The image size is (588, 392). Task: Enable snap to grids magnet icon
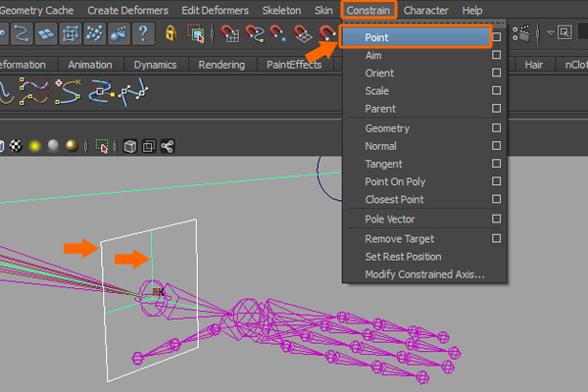[231, 35]
